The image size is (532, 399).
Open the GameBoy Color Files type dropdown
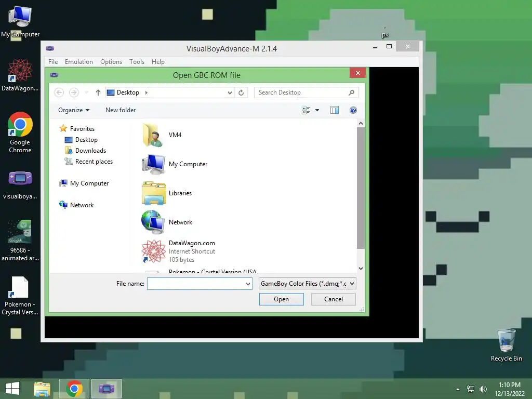click(308, 284)
